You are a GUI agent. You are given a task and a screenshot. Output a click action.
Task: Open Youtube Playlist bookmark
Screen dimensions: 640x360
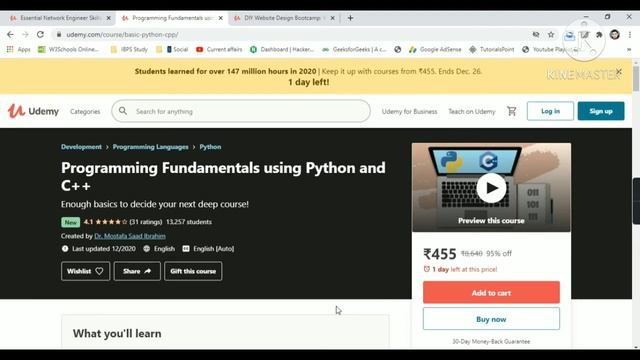551,49
